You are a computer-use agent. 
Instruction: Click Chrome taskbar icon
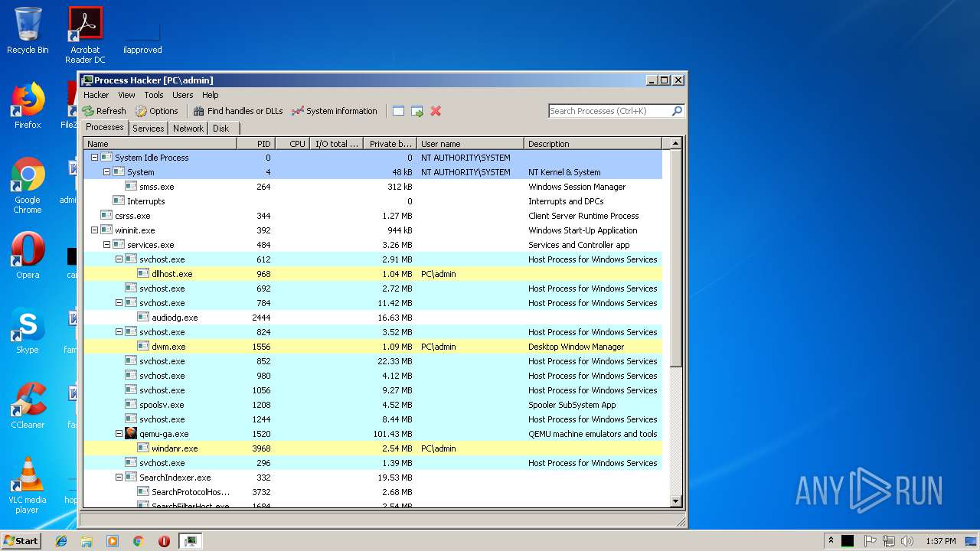click(x=138, y=541)
